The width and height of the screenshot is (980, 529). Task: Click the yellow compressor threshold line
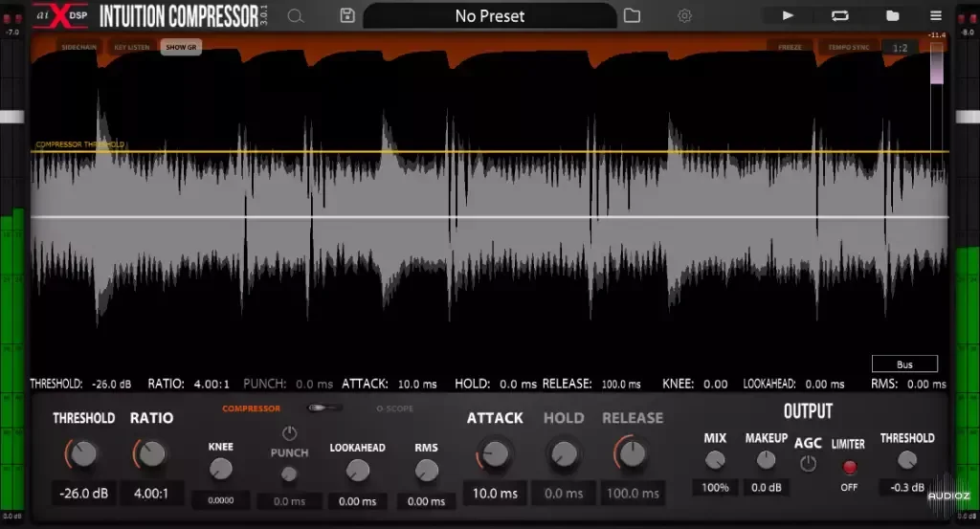[490, 151]
